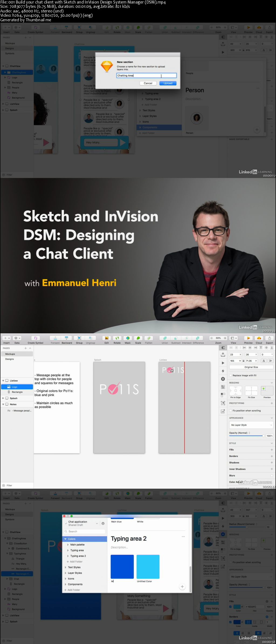
Task: Click Scale icon in the undimmed Sketch toolbar
Action: point(138,338)
